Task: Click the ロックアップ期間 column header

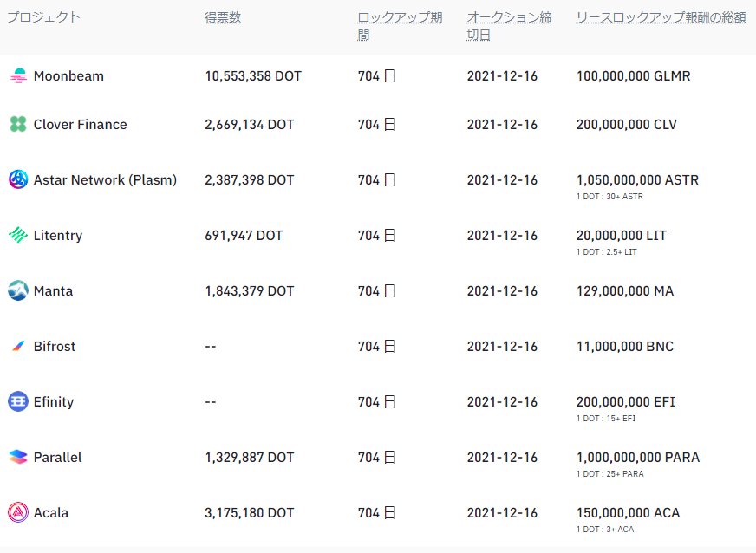Action: [400, 26]
